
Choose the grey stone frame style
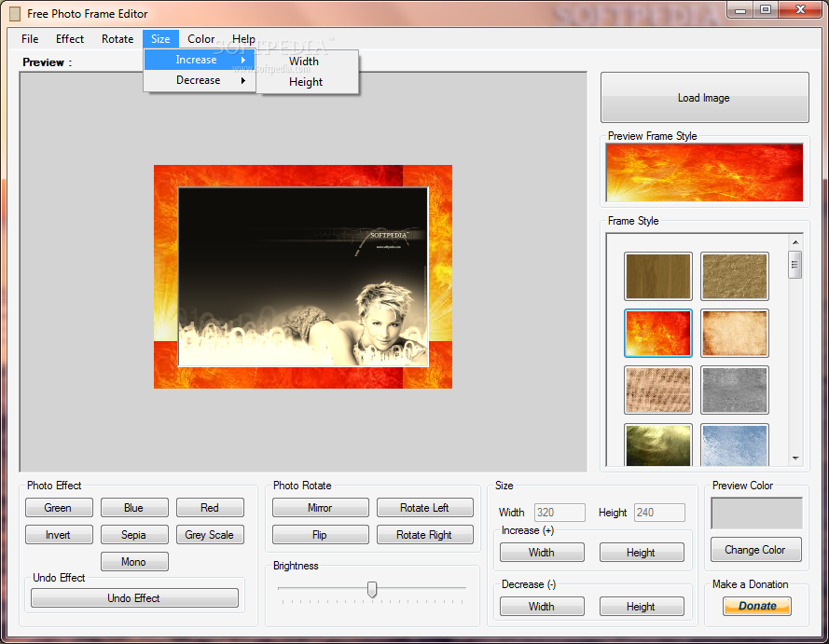pyautogui.click(x=735, y=390)
